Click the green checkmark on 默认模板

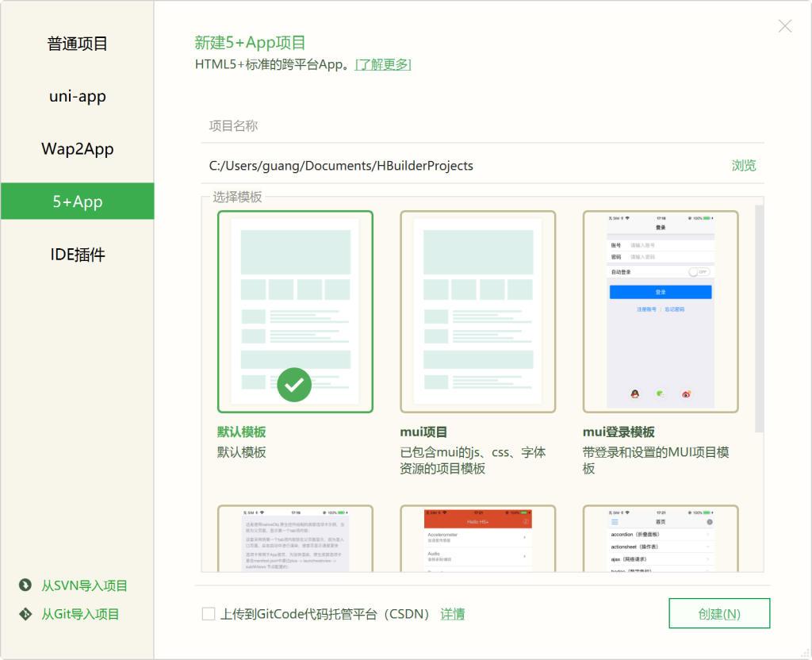(294, 385)
